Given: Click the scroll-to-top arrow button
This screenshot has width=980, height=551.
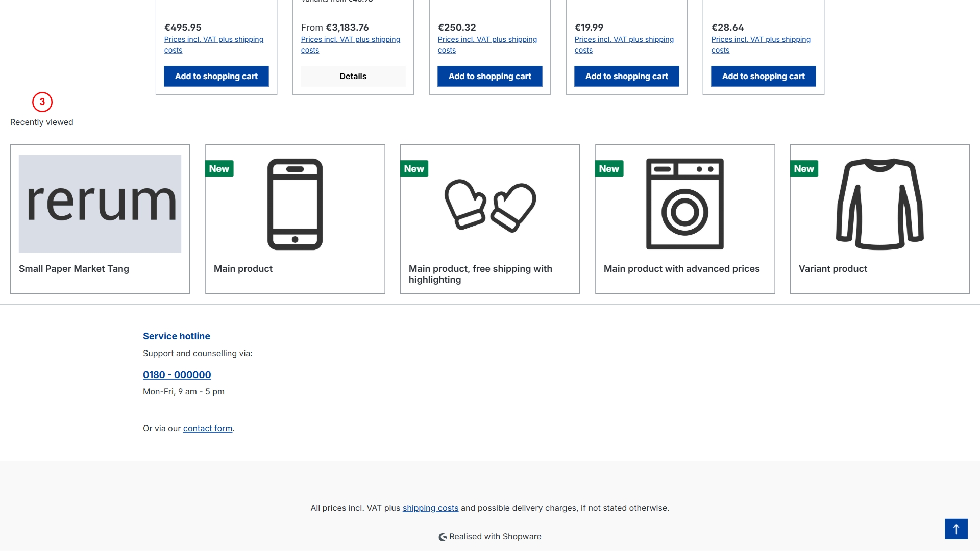Looking at the screenshot, I should [956, 529].
